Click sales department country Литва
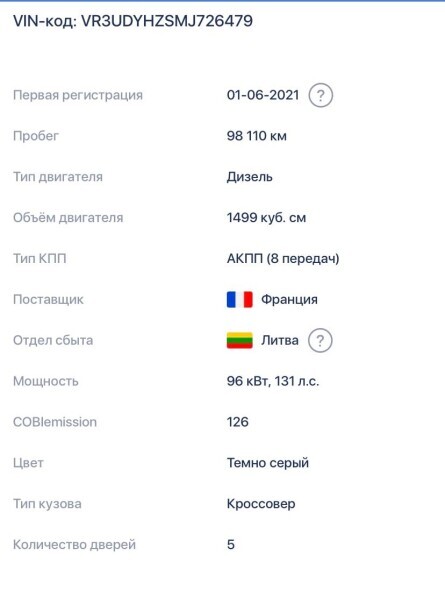The image size is (445, 612). (280, 340)
